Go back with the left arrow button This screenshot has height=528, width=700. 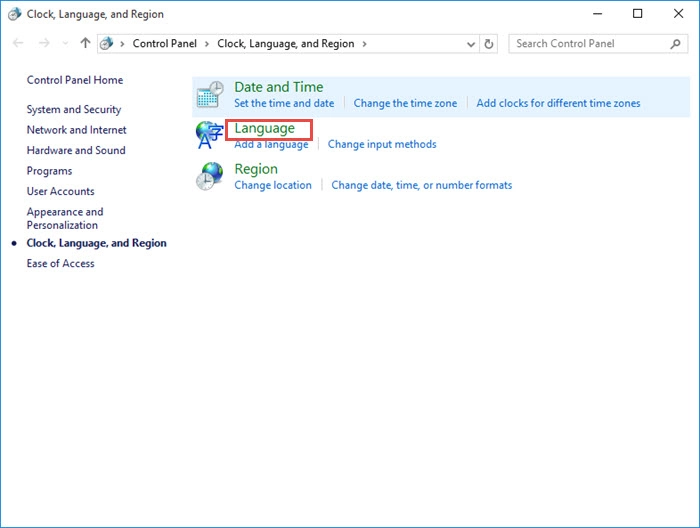click(x=18, y=43)
